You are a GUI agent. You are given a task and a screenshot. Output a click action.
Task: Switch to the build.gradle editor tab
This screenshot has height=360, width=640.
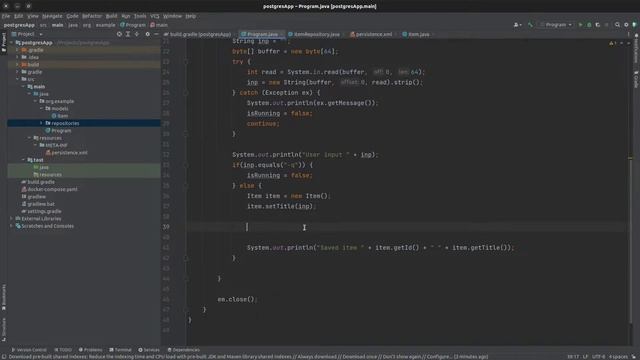(x=198, y=34)
